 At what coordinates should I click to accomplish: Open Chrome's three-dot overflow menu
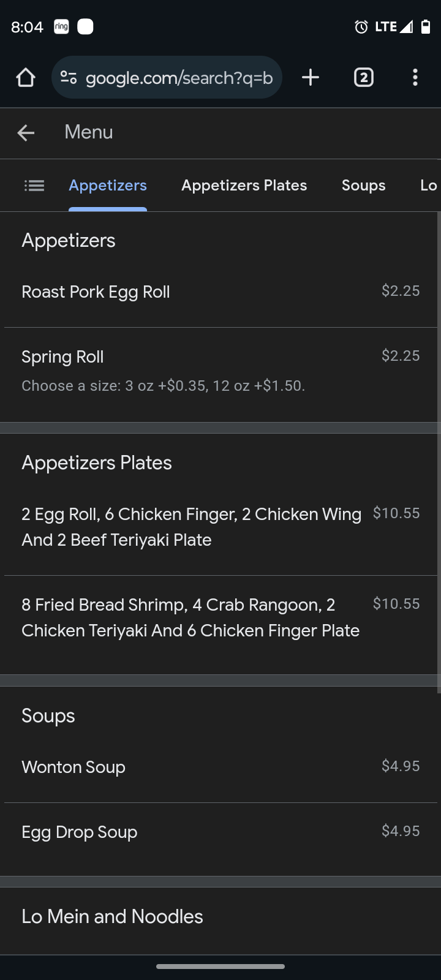coord(415,78)
